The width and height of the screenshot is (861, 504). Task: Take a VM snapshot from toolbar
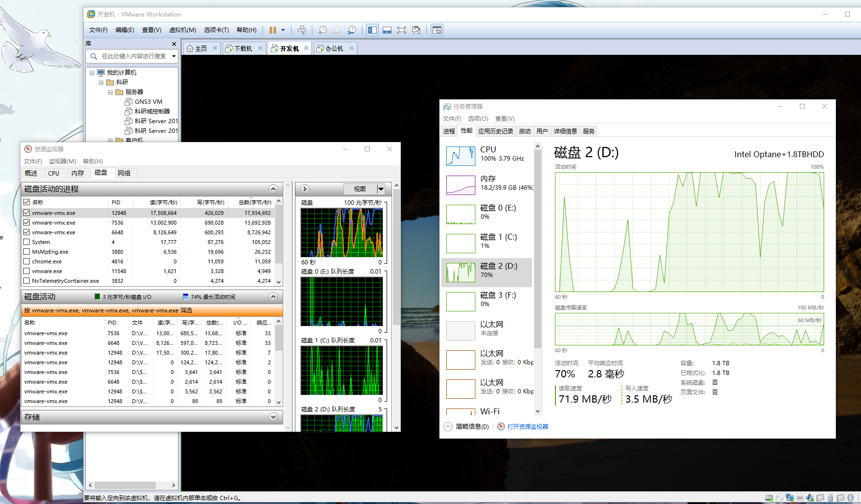click(x=322, y=30)
